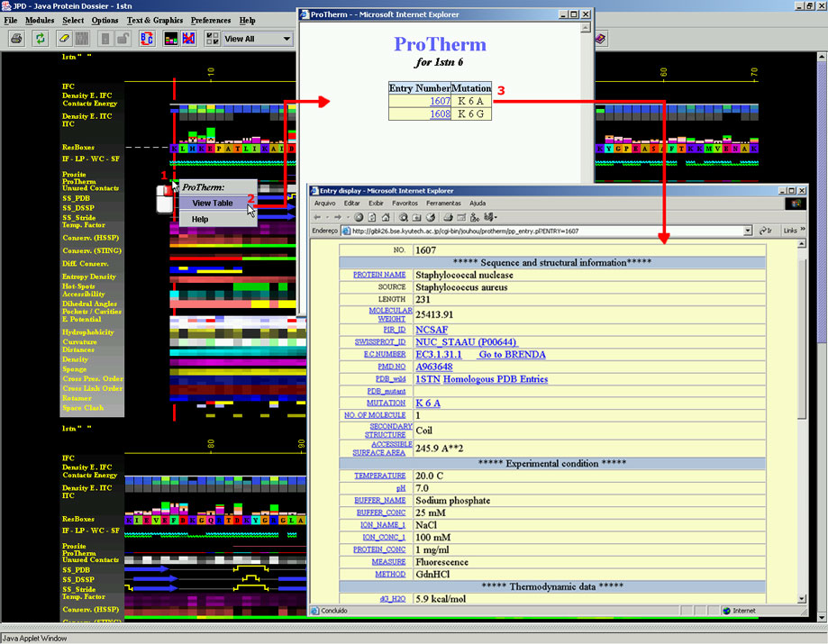Image resolution: width=828 pixels, height=644 pixels.
Task: Click the greyed padlock unlock icon
Action: pyautogui.click(x=123, y=39)
